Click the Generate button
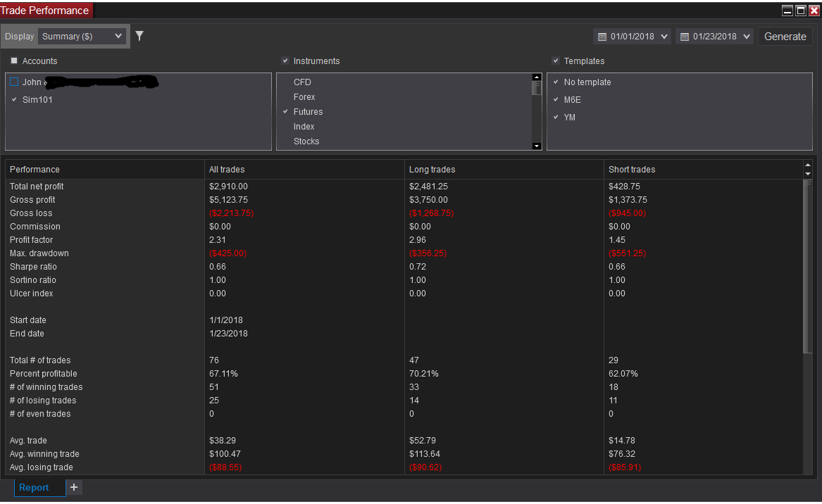The height and width of the screenshot is (504, 822). [785, 37]
